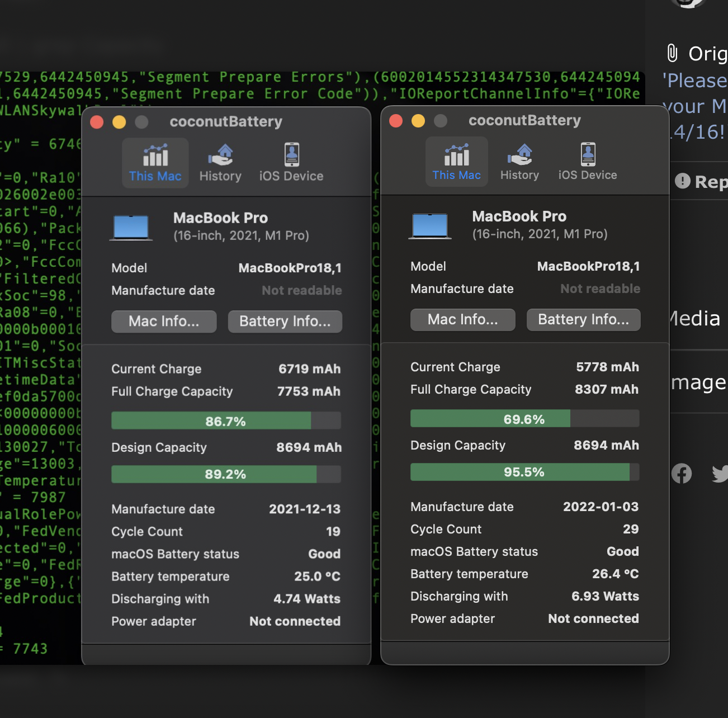Click Not readable text in right window

pyautogui.click(x=601, y=289)
